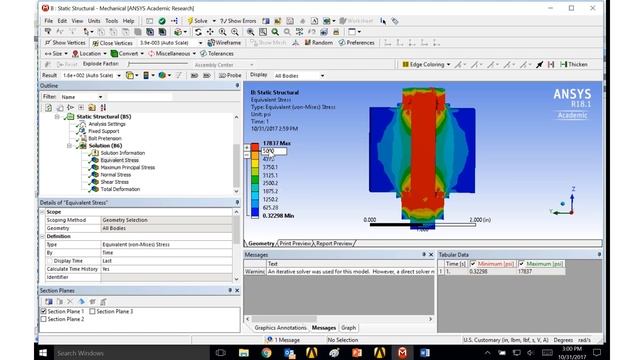Open Chrome from the Windows taskbar
Image resolution: width=640 pixels, height=360 pixels.
tap(266, 353)
